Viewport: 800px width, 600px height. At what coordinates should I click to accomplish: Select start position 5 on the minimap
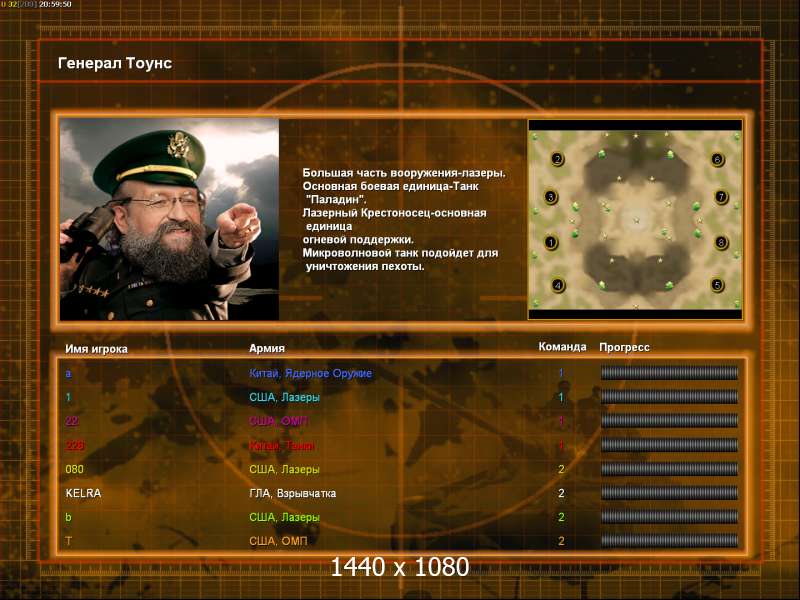coord(717,285)
